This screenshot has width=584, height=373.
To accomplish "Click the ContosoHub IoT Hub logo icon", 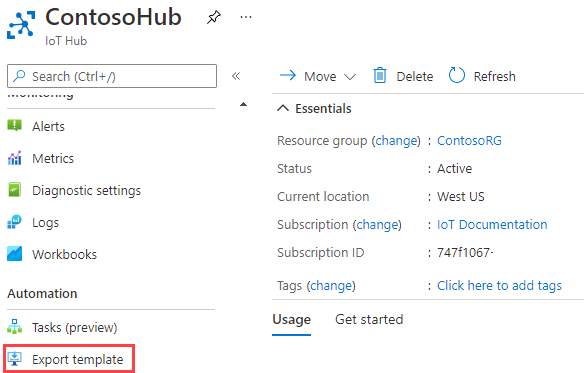I will 21,25.
